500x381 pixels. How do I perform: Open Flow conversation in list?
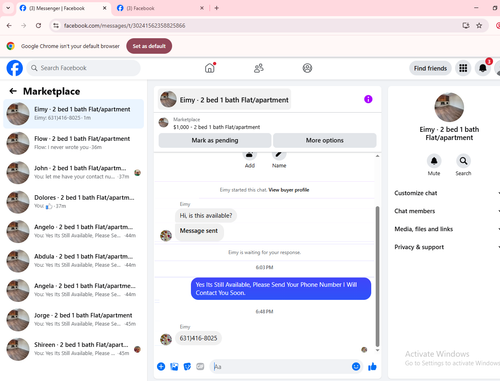click(74, 143)
